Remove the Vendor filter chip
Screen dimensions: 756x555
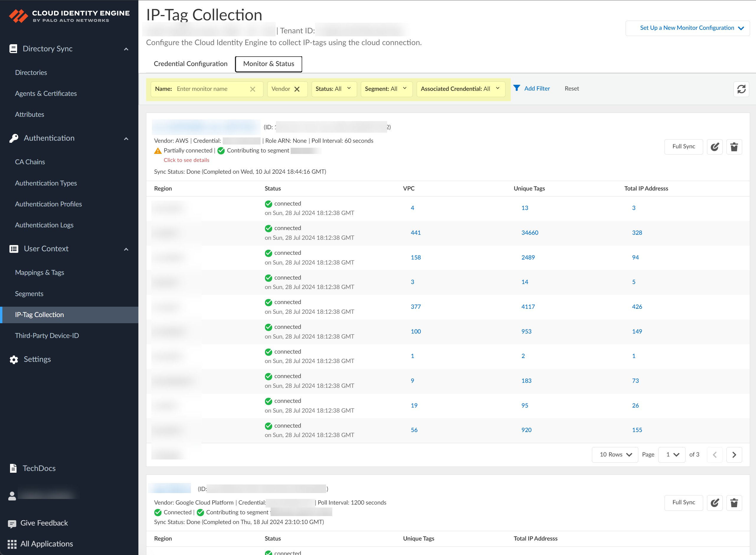pos(297,89)
